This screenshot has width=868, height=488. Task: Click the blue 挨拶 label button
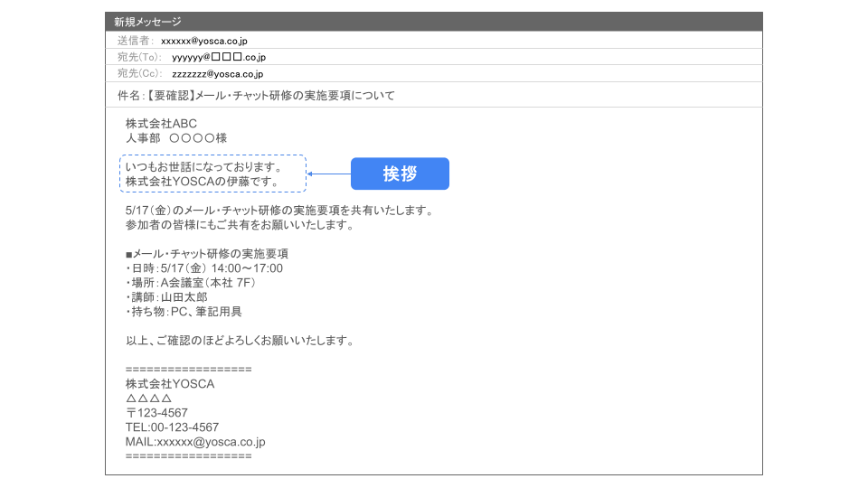click(400, 174)
